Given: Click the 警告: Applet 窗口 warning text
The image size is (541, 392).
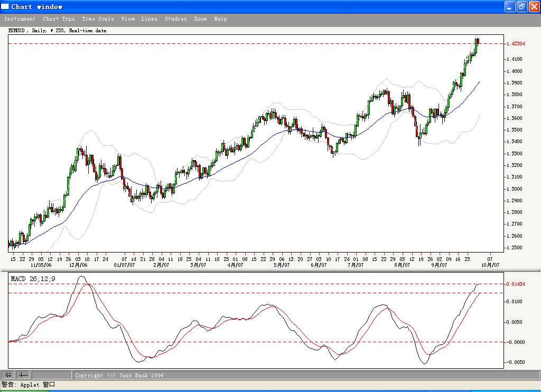Looking at the screenshot, I should (x=28, y=385).
